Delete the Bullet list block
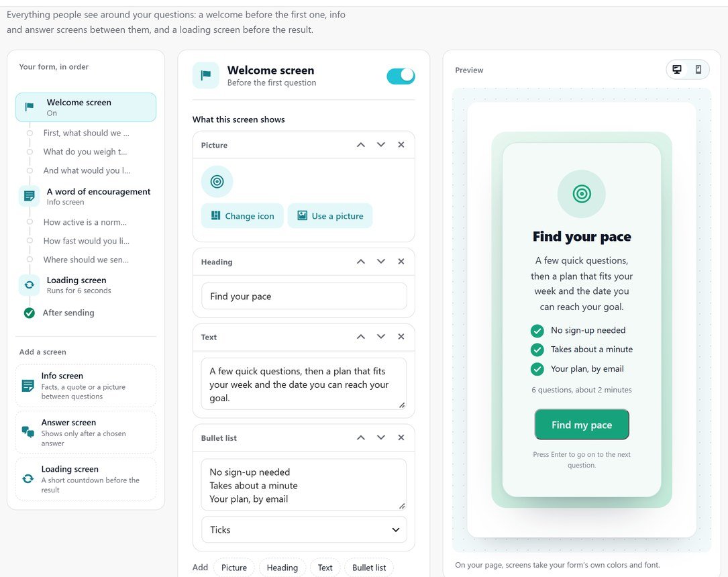The image size is (728, 577). (401, 437)
